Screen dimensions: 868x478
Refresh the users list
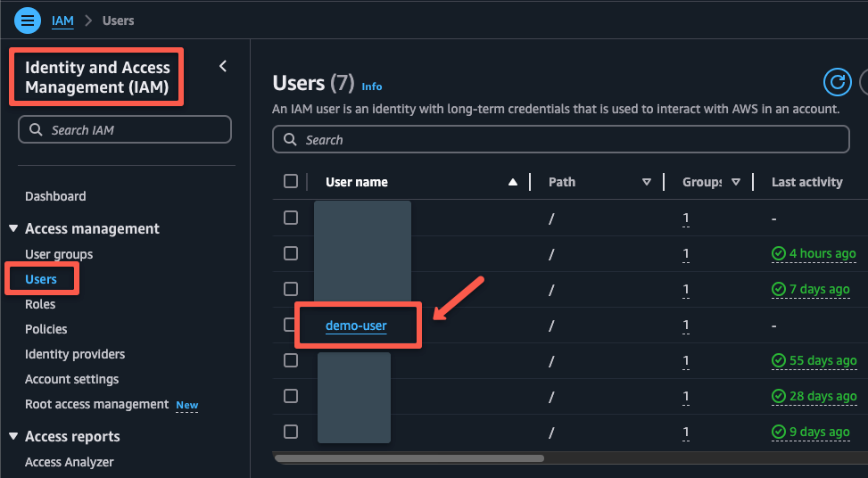(x=837, y=82)
